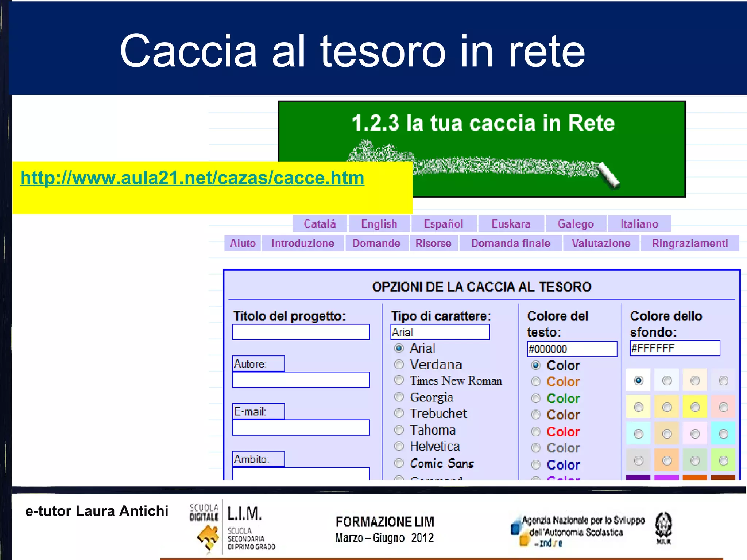Go to the Introduzione section
The width and height of the screenshot is (747, 560).
pyautogui.click(x=303, y=243)
